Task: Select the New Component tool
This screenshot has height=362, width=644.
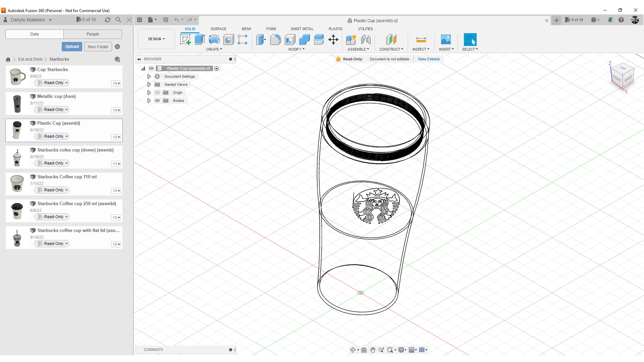Action: pyautogui.click(x=351, y=40)
